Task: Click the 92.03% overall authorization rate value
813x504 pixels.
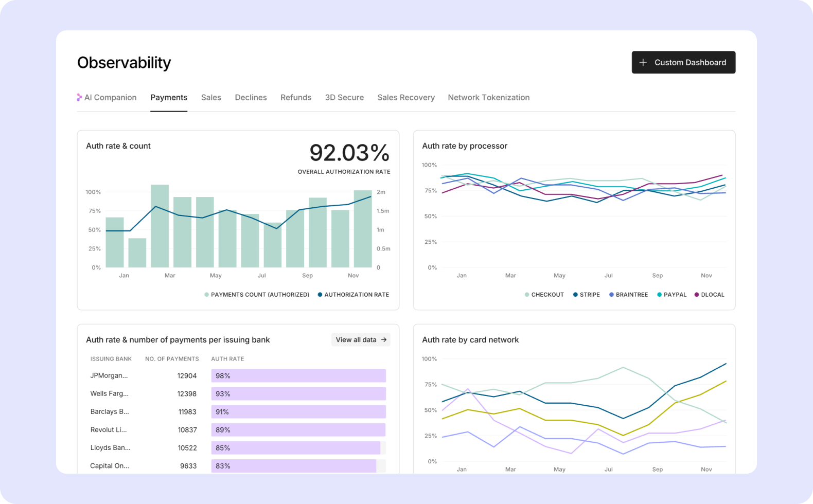Action: (349, 153)
